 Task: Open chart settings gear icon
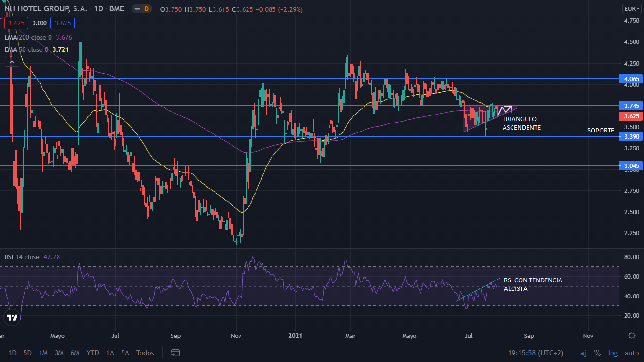pyautogui.click(x=631, y=336)
